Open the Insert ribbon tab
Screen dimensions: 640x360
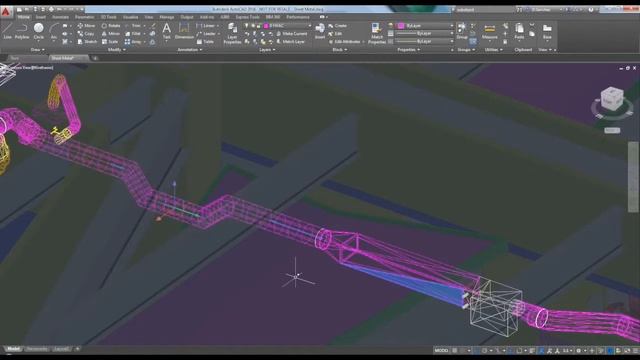40,17
